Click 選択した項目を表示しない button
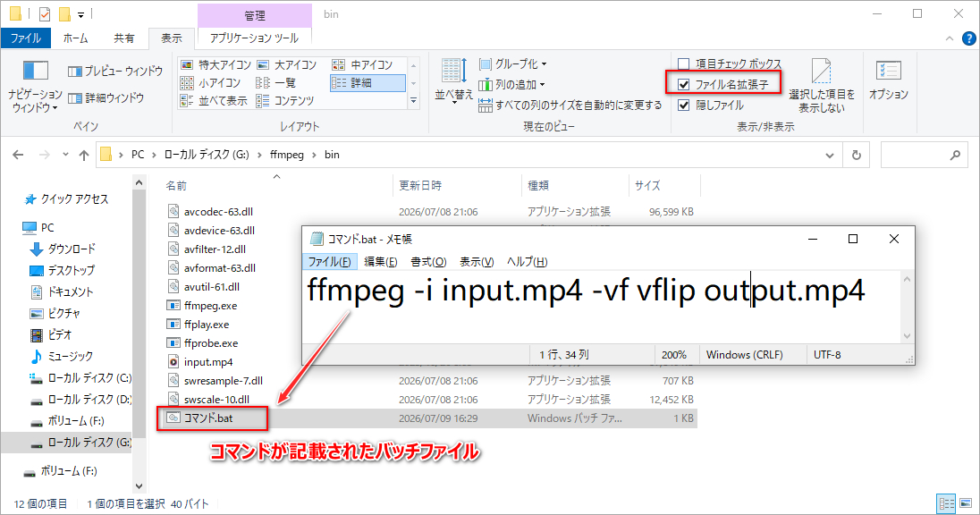The height and width of the screenshot is (515, 980). (x=821, y=86)
